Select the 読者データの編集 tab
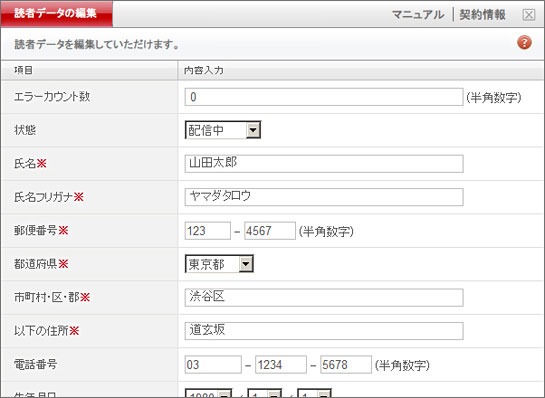This screenshot has height=398, width=545. click(56, 14)
